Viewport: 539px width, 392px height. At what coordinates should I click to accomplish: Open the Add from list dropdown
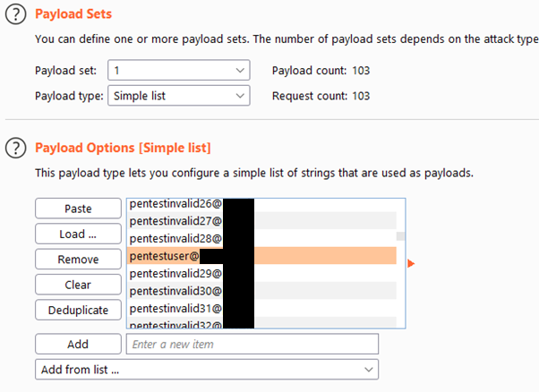pyautogui.click(x=207, y=370)
